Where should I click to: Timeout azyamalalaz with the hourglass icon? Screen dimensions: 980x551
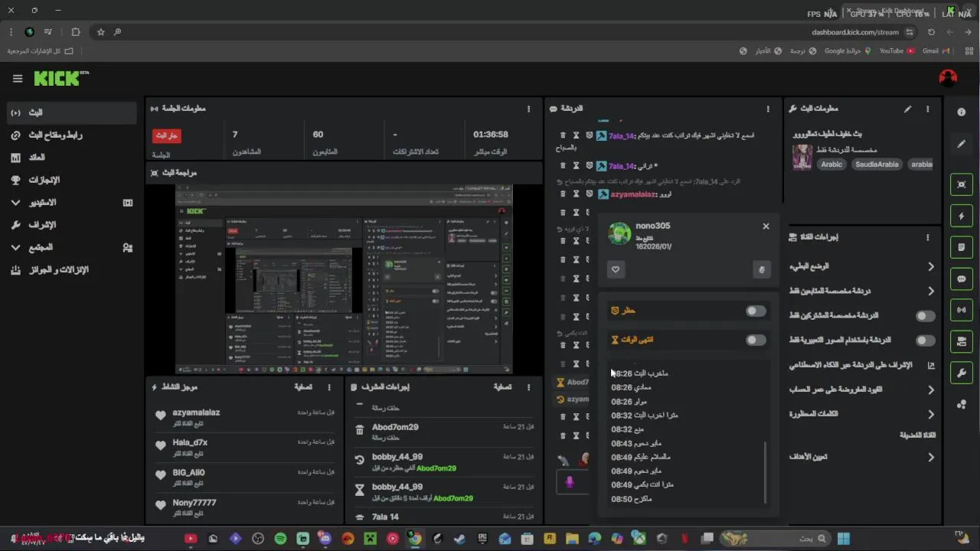[576, 194]
